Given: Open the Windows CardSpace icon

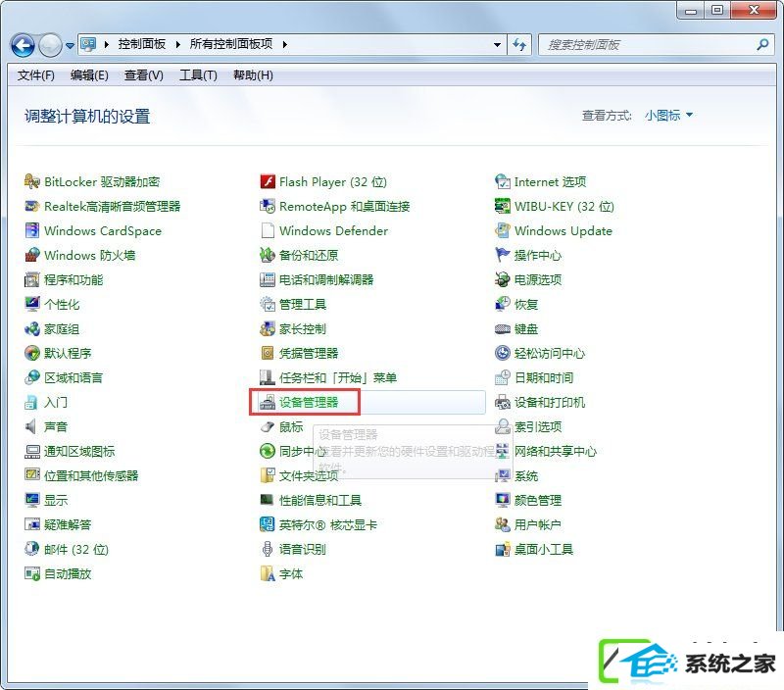Looking at the screenshot, I should [x=32, y=230].
